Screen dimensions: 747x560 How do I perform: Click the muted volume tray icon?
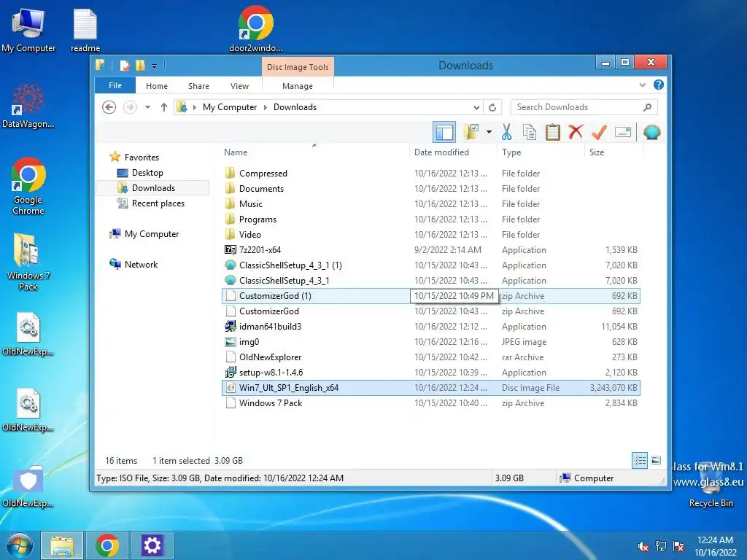click(x=643, y=546)
